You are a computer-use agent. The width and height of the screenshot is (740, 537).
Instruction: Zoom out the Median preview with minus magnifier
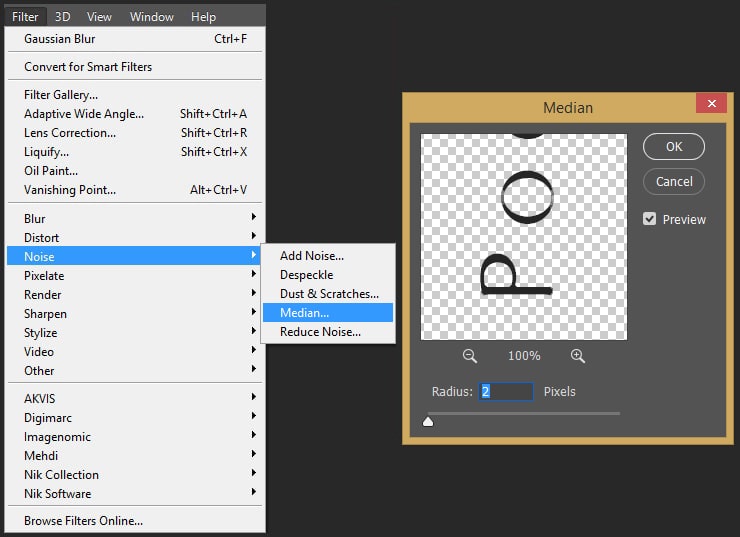(x=470, y=356)
